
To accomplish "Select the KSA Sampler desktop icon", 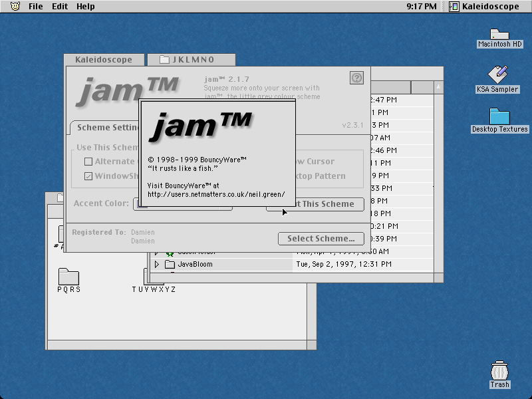I will [497, 74].
